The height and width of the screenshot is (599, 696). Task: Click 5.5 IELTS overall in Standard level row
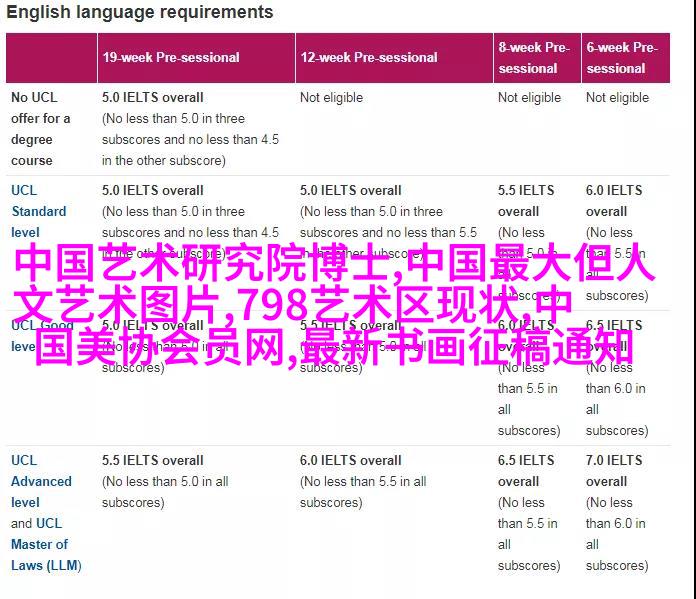pos(526,201)
